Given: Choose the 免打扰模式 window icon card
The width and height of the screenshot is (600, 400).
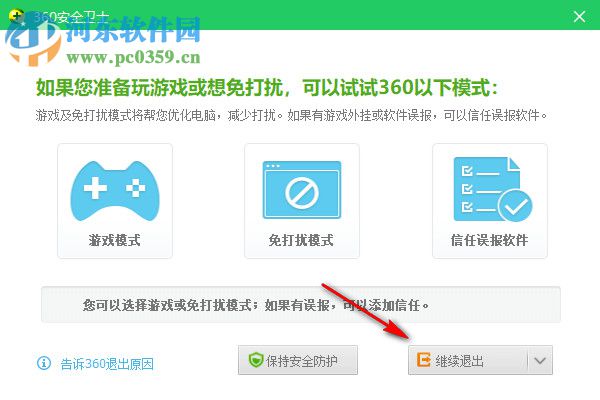Looking at the screenshot, I should [x=302, y=201].
